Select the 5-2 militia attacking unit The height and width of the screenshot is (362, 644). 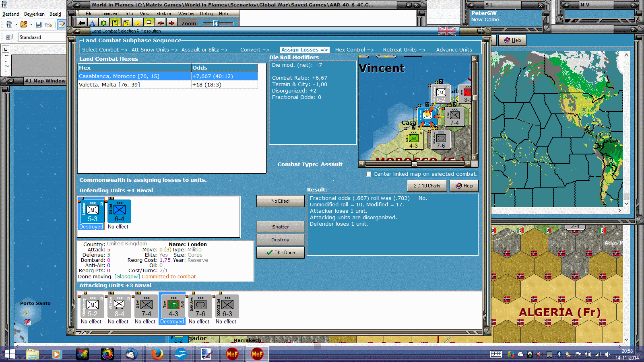92,306
